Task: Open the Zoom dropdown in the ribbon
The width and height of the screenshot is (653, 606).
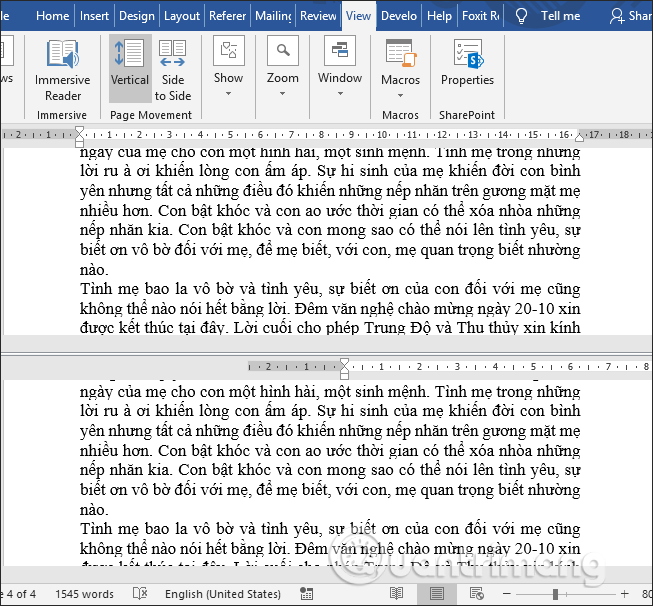Action: pos(283,67)
